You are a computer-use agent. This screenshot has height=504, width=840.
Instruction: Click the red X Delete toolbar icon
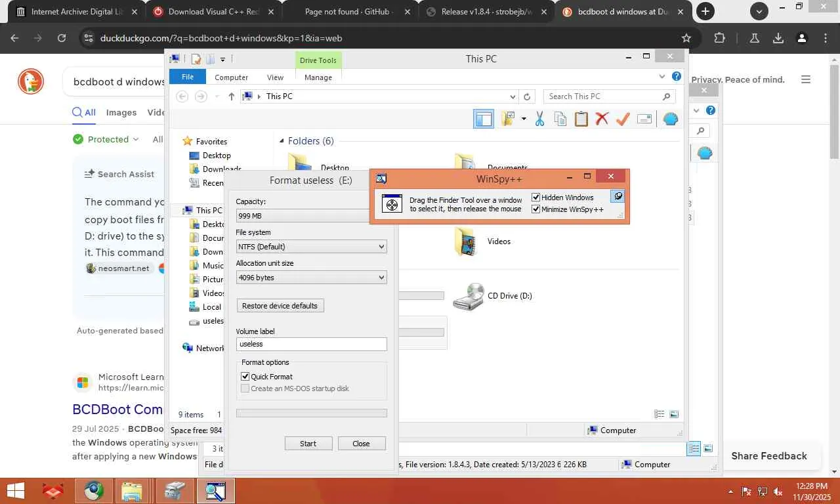tap(602, 119)
